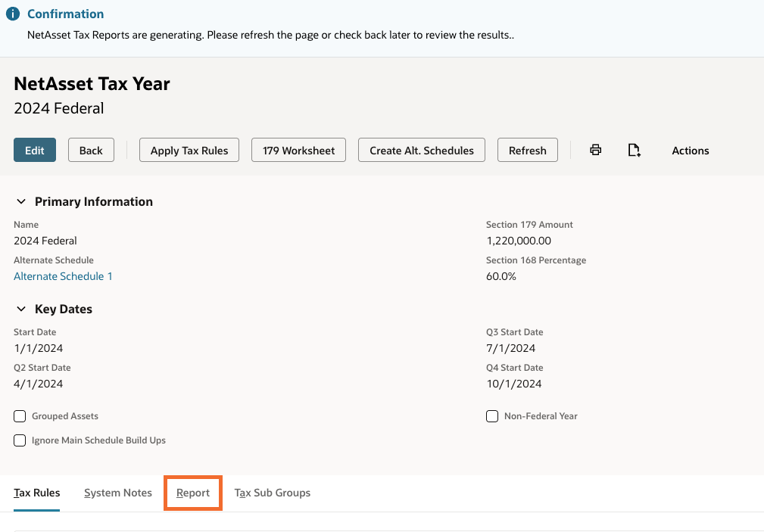Screen dimensions: 764x532
Task: Click Apply Tax Rules button
Action: 189,150
